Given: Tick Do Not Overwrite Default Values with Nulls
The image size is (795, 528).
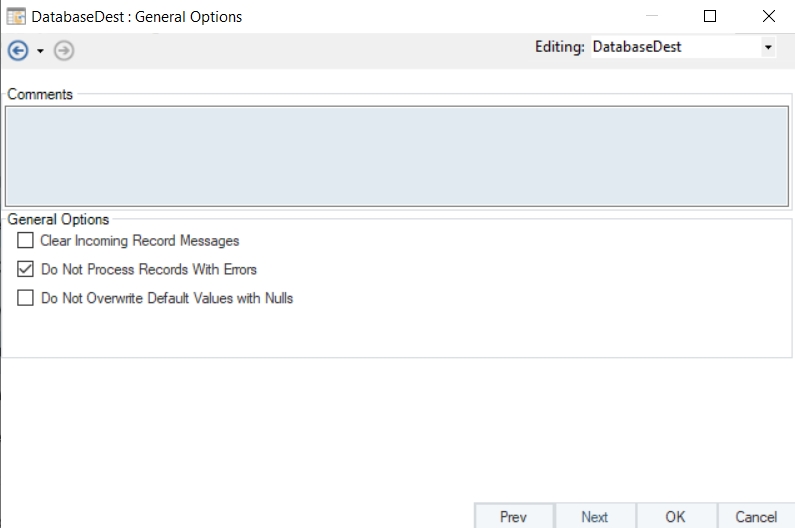Looking at the screenshot, I should pos(26,298).
